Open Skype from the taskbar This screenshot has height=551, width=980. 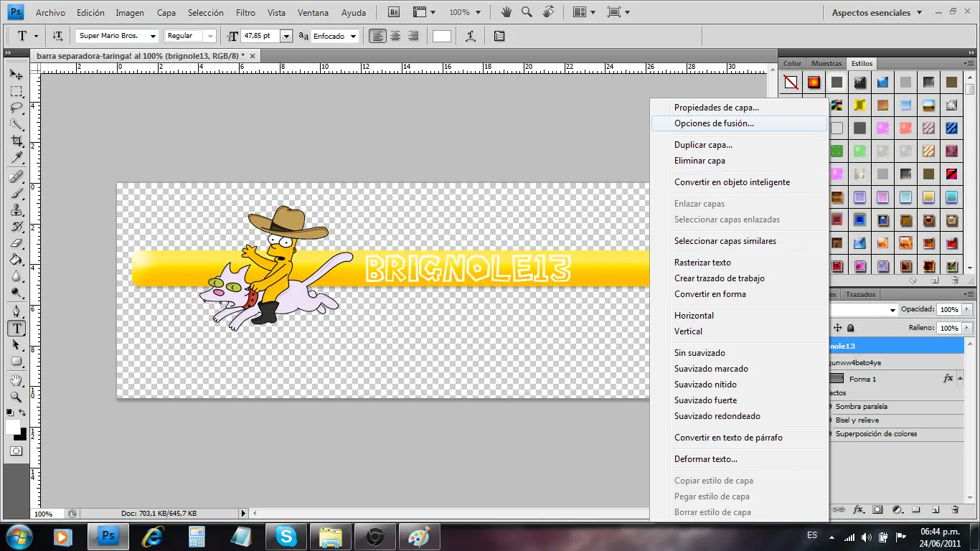[x=286, y=537]
